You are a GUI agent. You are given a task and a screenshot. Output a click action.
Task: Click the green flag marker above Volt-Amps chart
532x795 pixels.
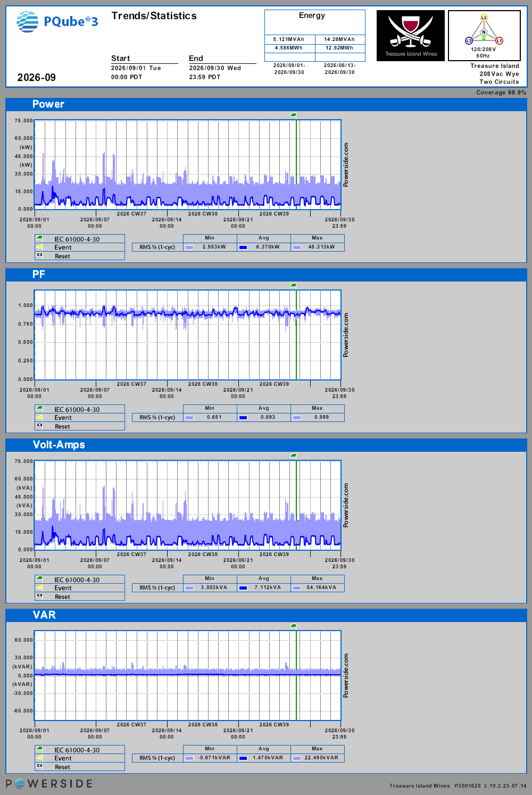point(294,456)
